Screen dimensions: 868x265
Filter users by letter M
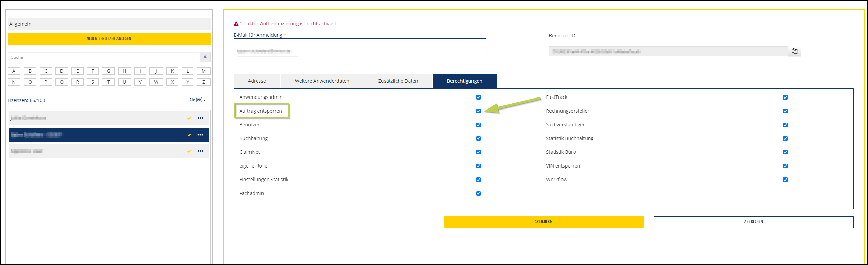(x=204, y=71)
